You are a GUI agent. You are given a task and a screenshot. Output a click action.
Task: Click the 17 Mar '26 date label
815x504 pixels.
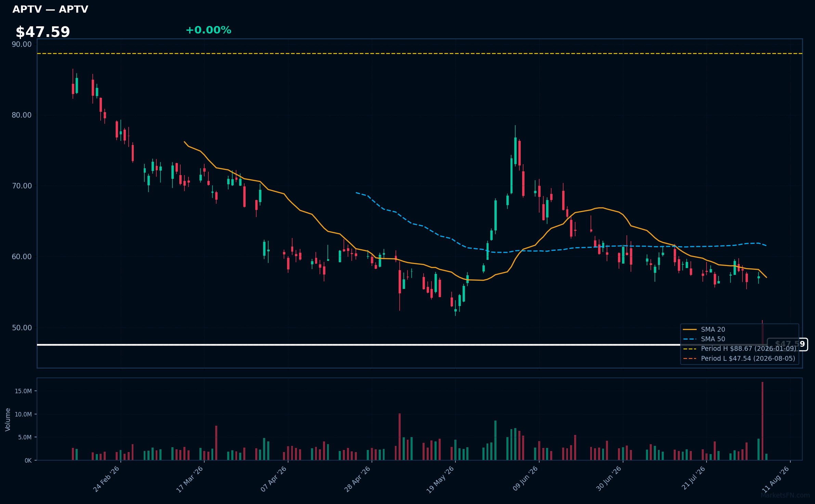pos(190,479)
